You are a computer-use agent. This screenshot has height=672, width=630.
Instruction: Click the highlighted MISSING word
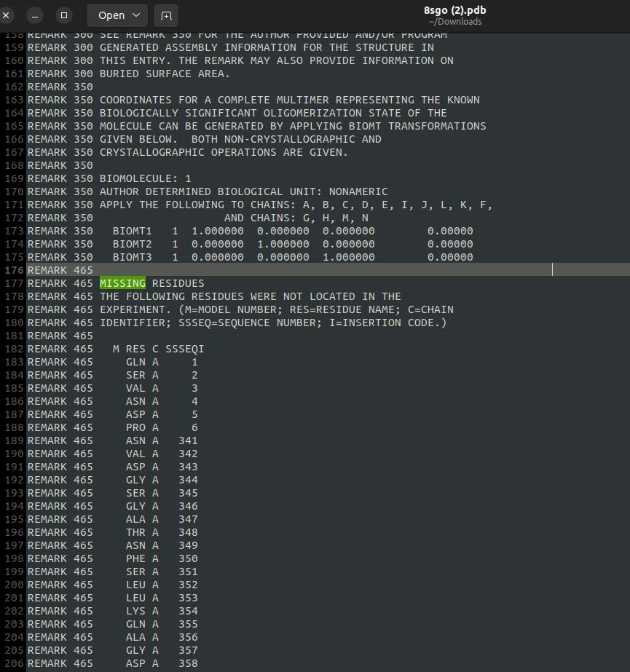coord(122,283)
